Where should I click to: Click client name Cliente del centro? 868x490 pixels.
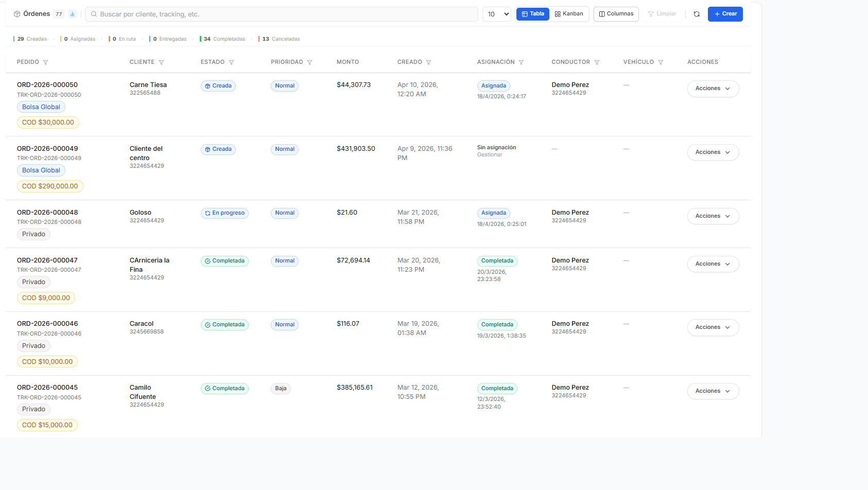[x=146, y=153]
